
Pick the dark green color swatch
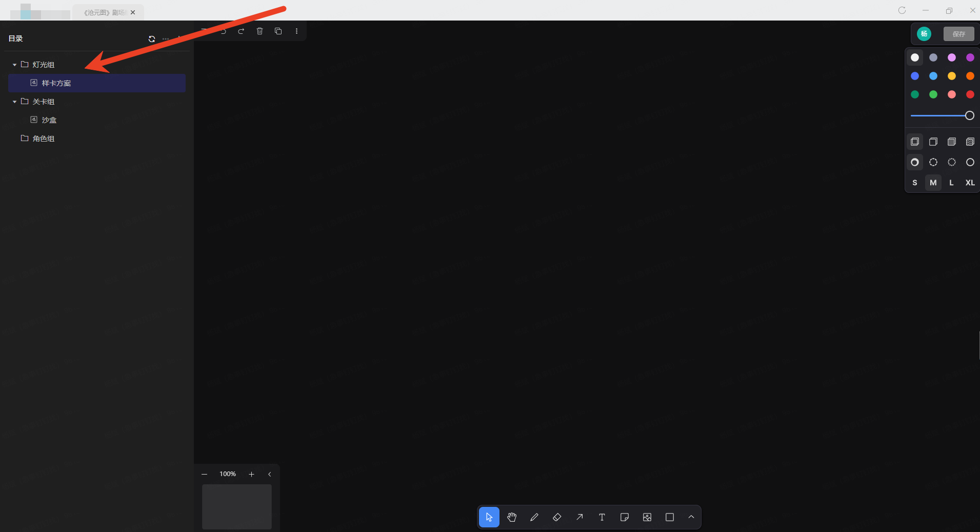[x=915, y=94]
